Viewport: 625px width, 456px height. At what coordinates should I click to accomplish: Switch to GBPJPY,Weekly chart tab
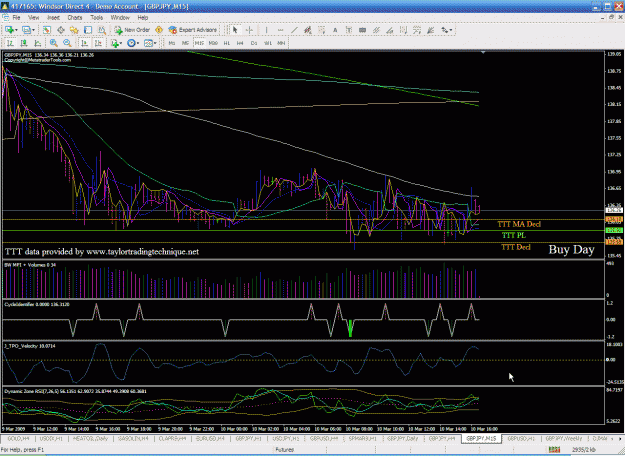coord(564,438)
